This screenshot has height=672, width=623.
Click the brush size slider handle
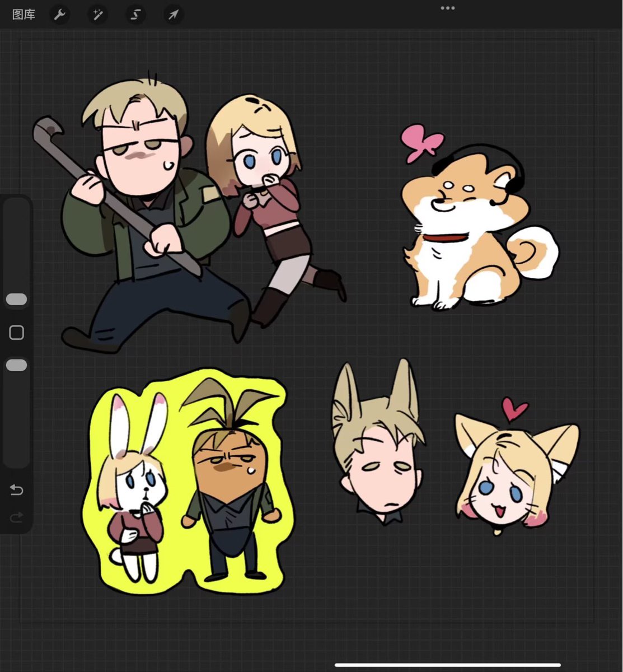16,300
